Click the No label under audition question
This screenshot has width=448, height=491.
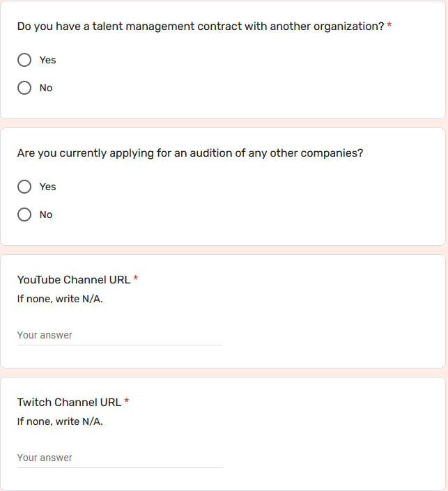pyautogui.click(x=46, y=215)
